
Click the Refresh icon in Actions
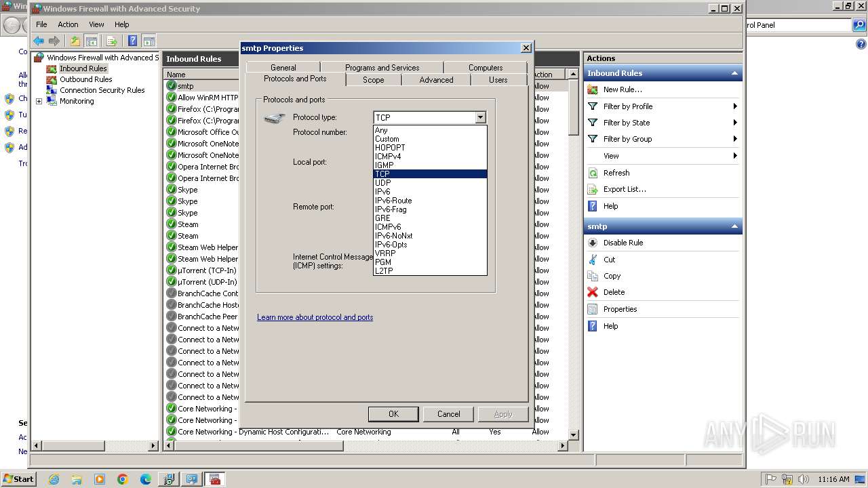coord(593,173)
